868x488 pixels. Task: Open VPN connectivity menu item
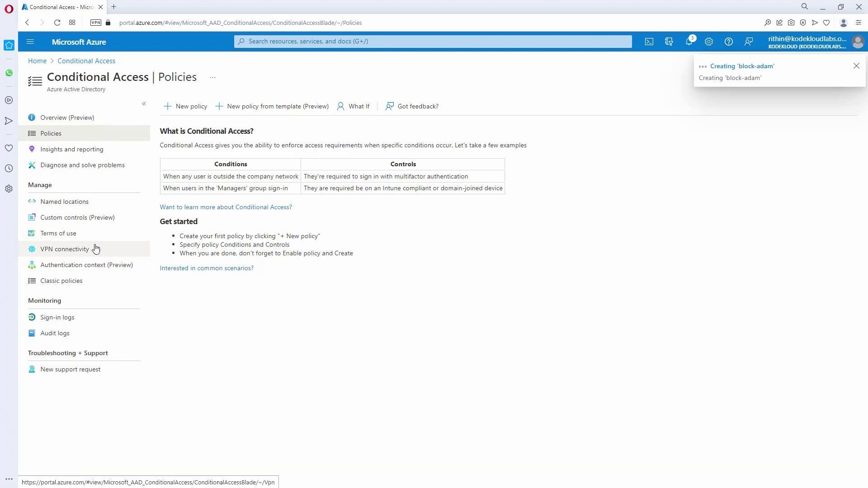tap(64, 249)
